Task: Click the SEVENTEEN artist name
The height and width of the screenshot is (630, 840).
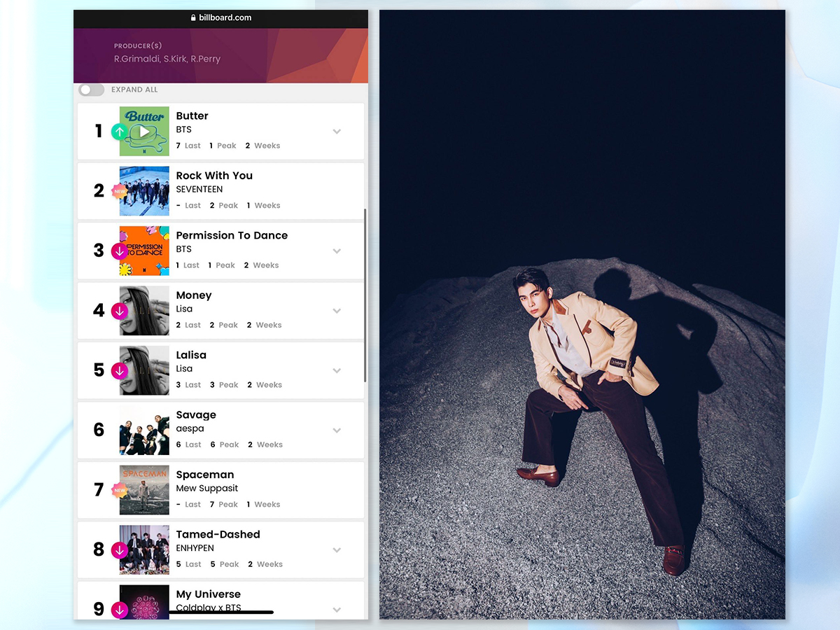Action: pyautogui.click(x=199, y=190)
